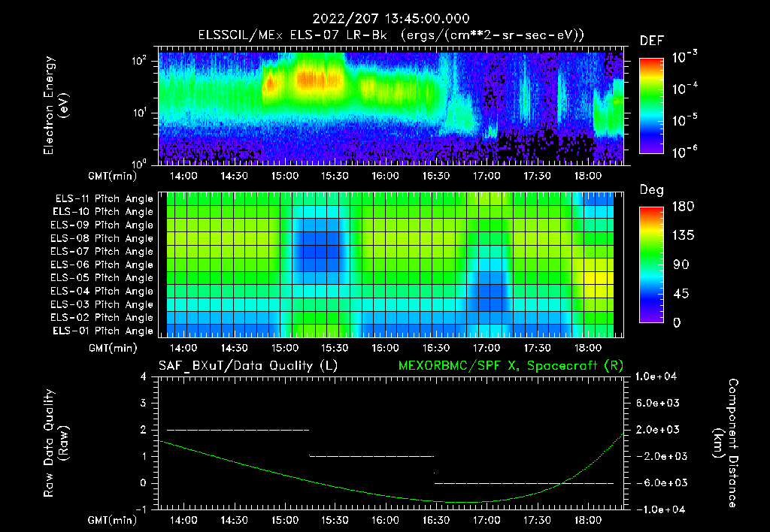This screenshot has height=532, width=770.
Task: Select the ELS-04 Pitch Angle row label
Action: pyautogui.click(x=102, y=291)
